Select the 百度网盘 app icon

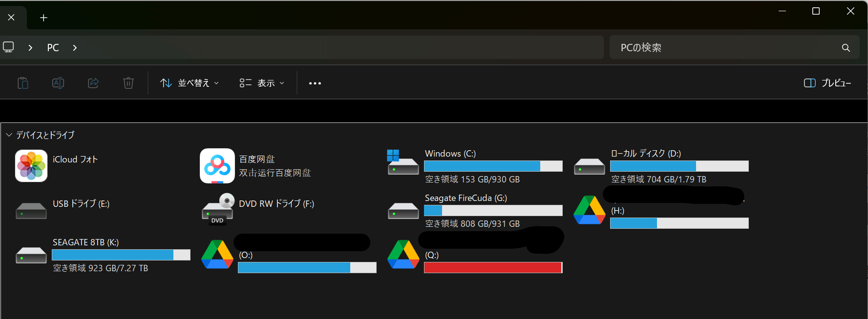[x=217, y=166]
